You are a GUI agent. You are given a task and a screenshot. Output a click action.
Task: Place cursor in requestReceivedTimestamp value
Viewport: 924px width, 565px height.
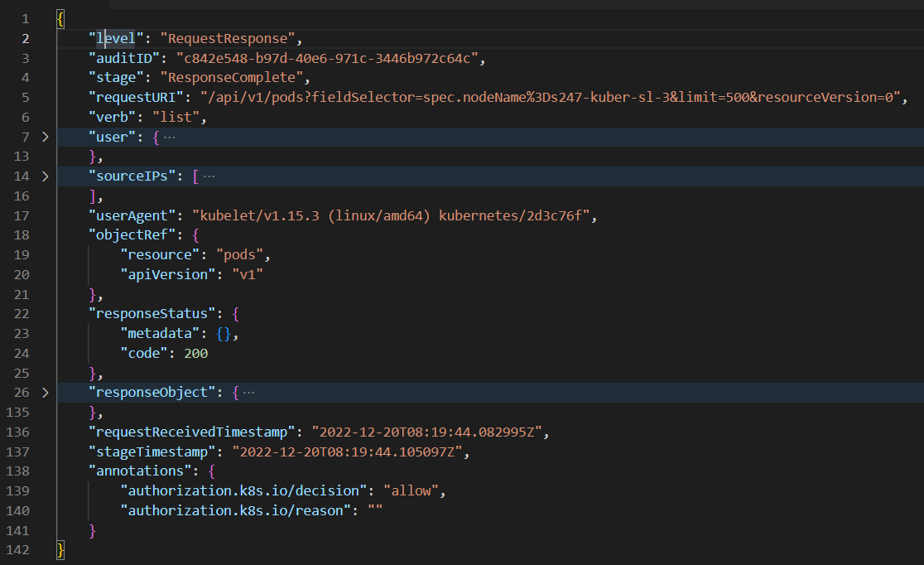pyautogui.click(x=430, y=432)
